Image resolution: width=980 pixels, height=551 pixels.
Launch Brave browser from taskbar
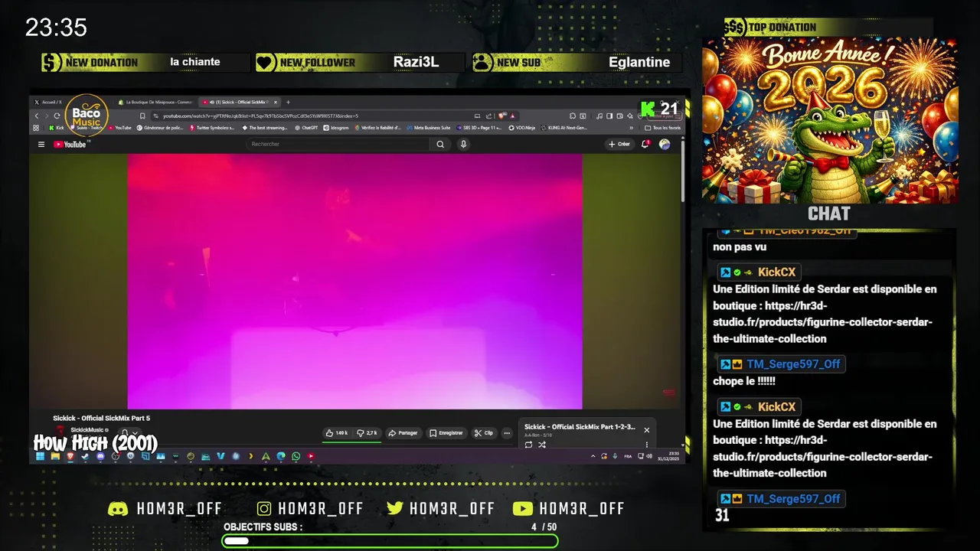pyautogui.click(x=70, y=456)
